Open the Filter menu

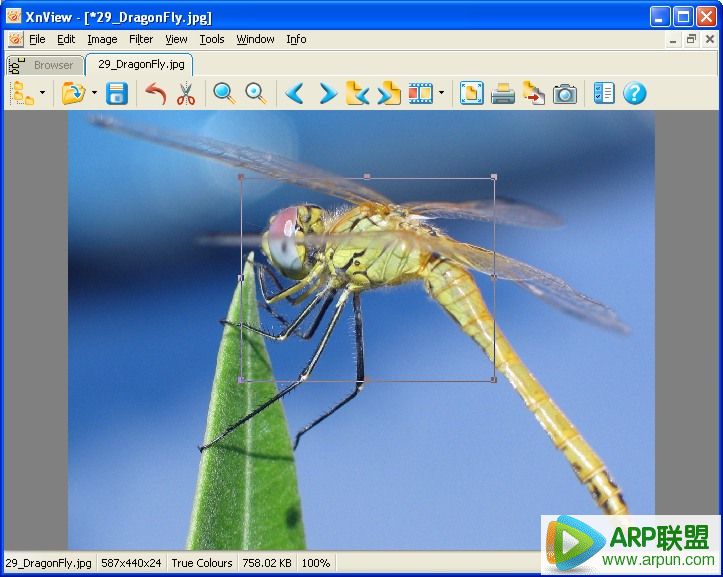click(x=141, y=39)
